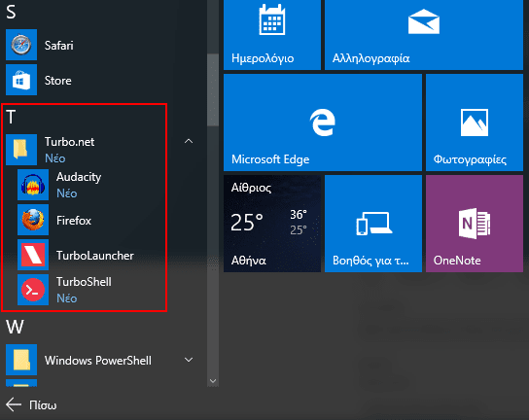The width and height of the screenshot is (529, 420).
Task: Launch Audacity via its headphones icon
Action: 33,185
